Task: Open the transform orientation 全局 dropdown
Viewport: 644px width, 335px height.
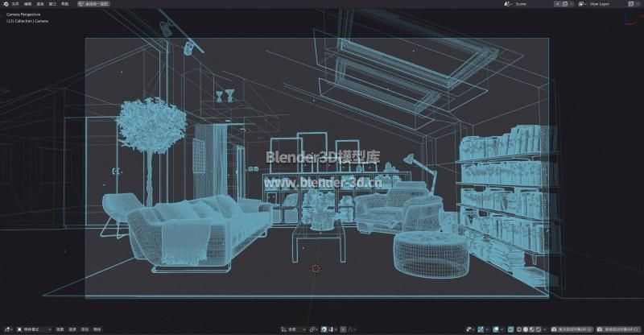Action: tap(293, 329)
